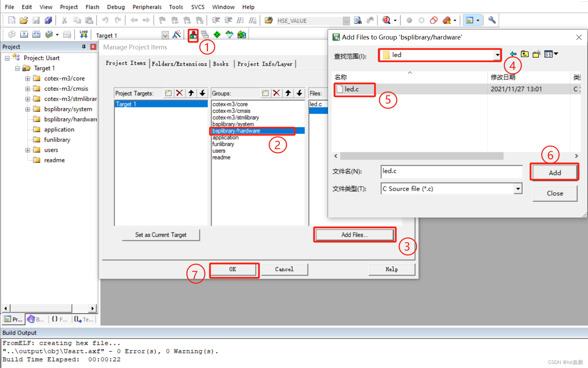588x368 pixels.
Task: Confirm Manage Project Items with OK
Action: tap(233, 269)
